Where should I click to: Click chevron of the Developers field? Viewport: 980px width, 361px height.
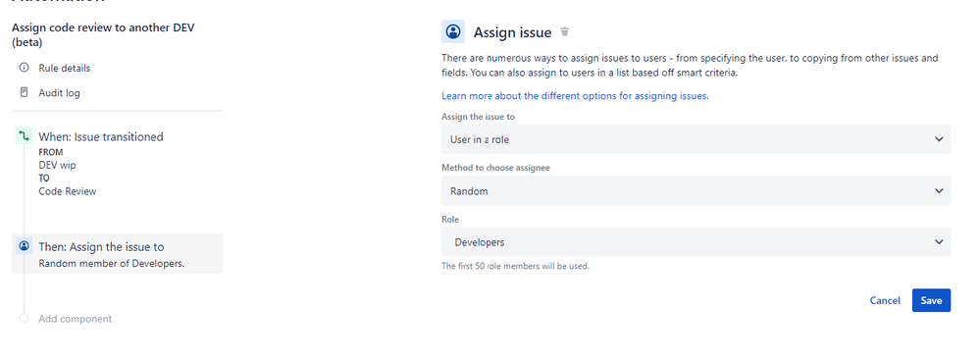939,241
